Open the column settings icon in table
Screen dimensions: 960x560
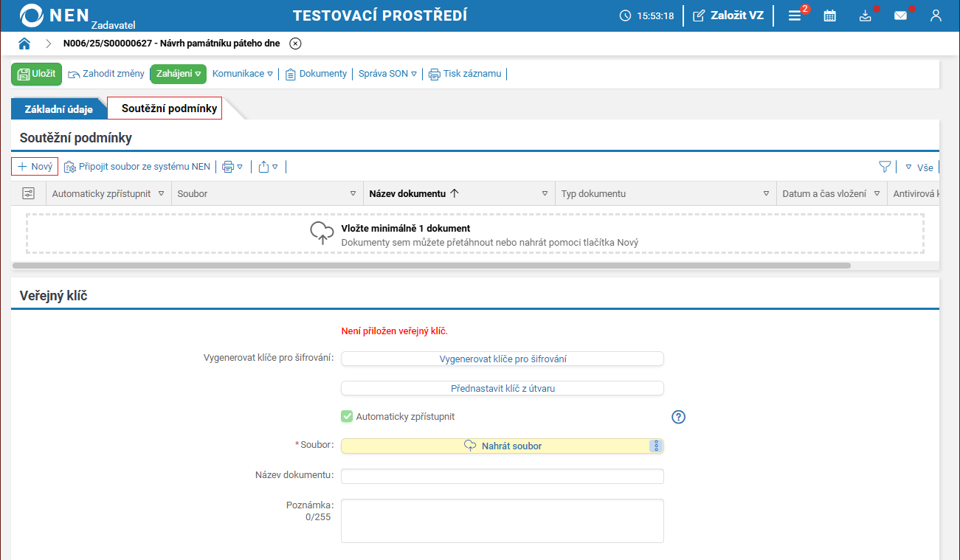(x=29, y=193)
